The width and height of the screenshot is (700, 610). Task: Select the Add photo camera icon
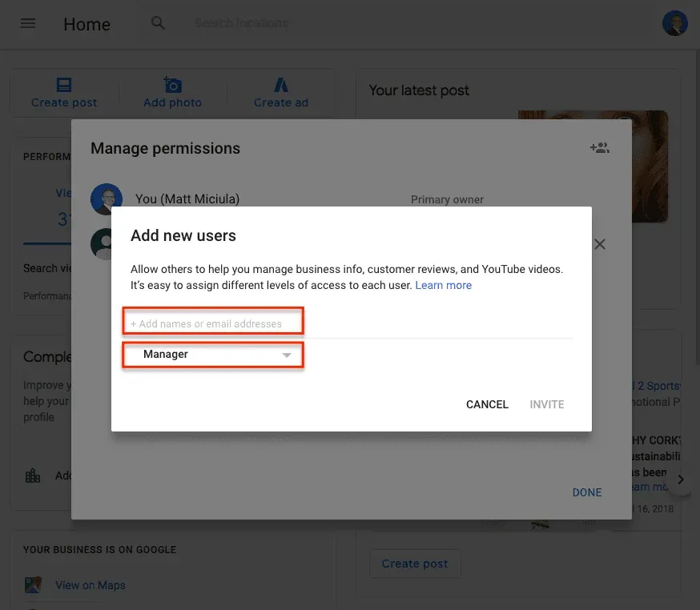coord(172,84)
